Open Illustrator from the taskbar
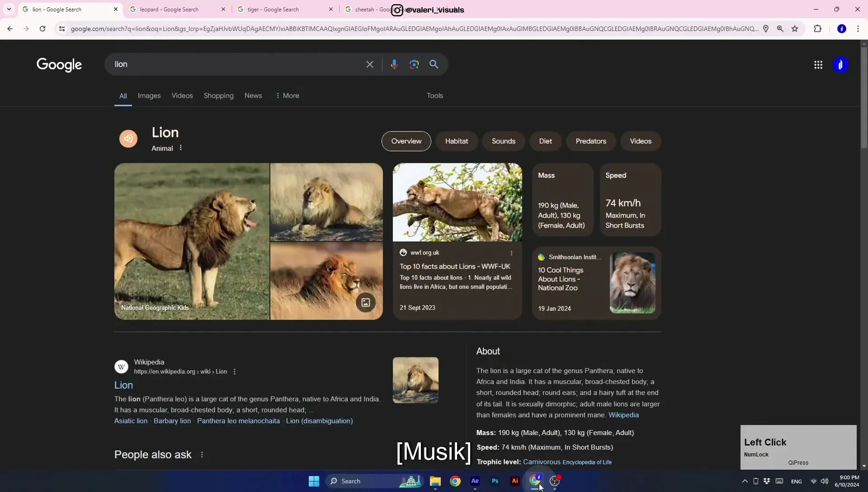Screen dimensions: 868x492 tap(515, 481)
